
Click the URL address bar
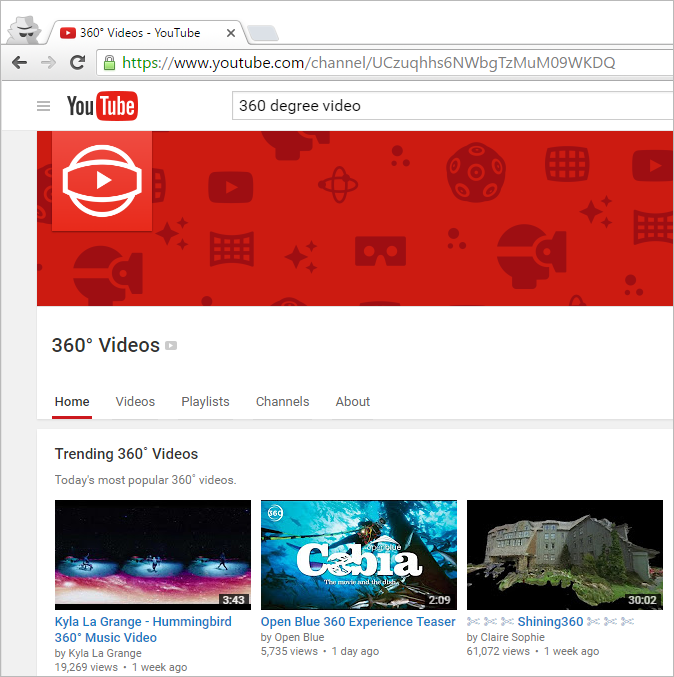point(384,63)
